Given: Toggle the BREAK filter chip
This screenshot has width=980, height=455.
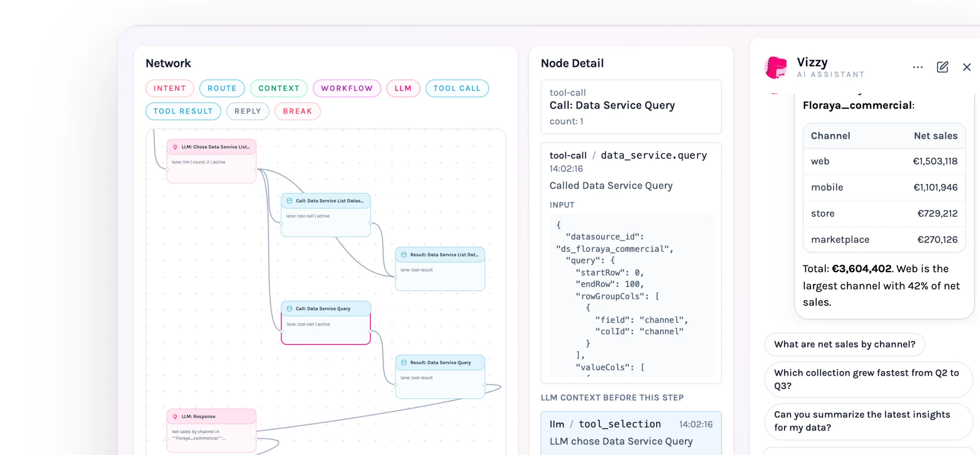Looking at the screenshot, I should pyautogui.click(x=298, y=111).
